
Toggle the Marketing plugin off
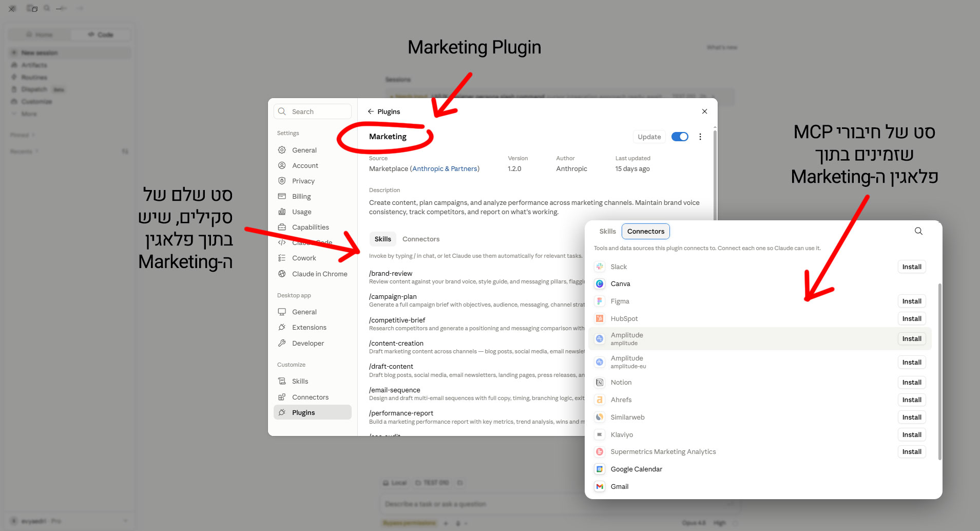[x=680, y=137]
